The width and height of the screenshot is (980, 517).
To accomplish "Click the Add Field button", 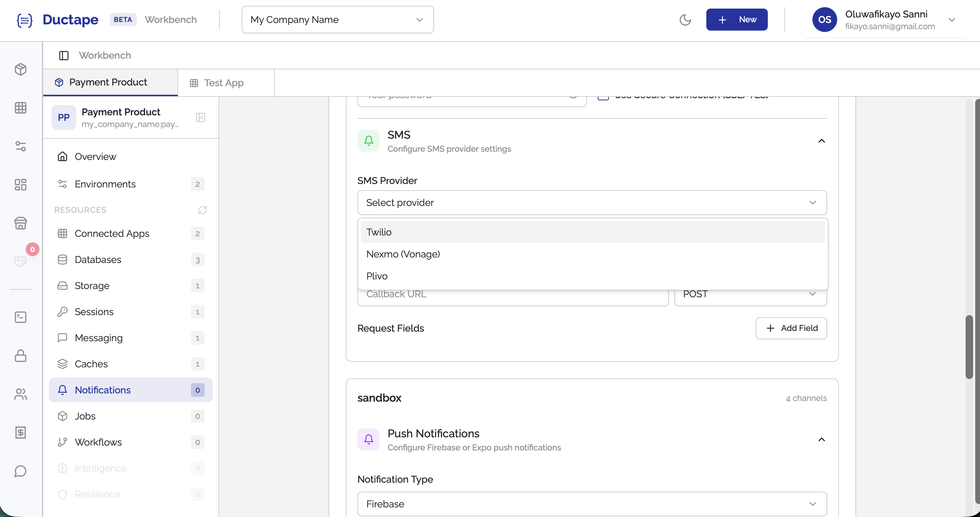I will (x=791, y=328).
